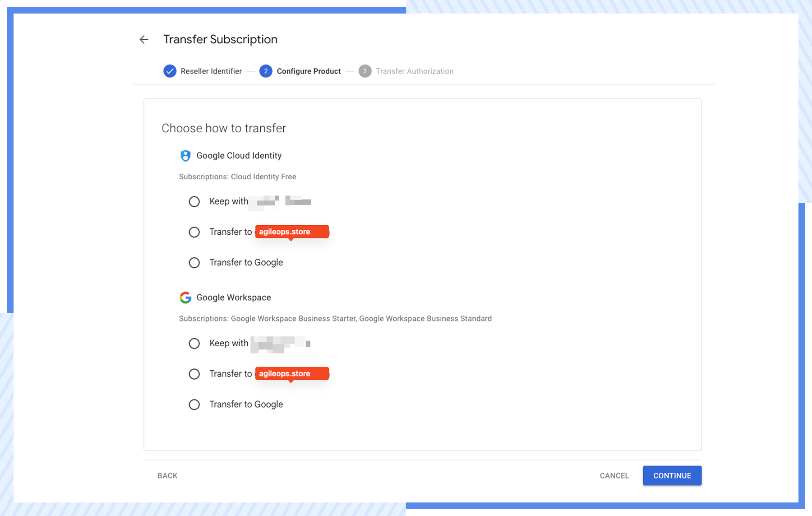Click the back arrow beside Transfer Subscription
The width and height of the screenshot is (812, 516).
[x=144, y=40]
